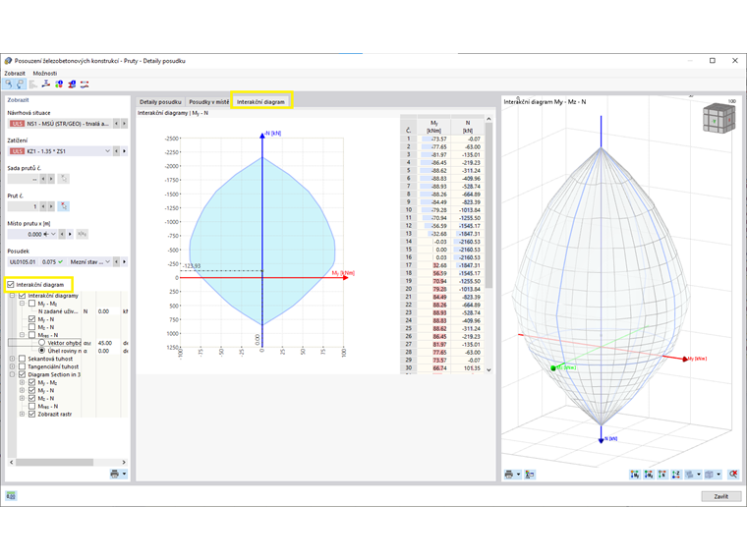Toggle the Diagram Section in 3D checkbox
This screenshot has height=560, width=747.
(x=22, y=374)
